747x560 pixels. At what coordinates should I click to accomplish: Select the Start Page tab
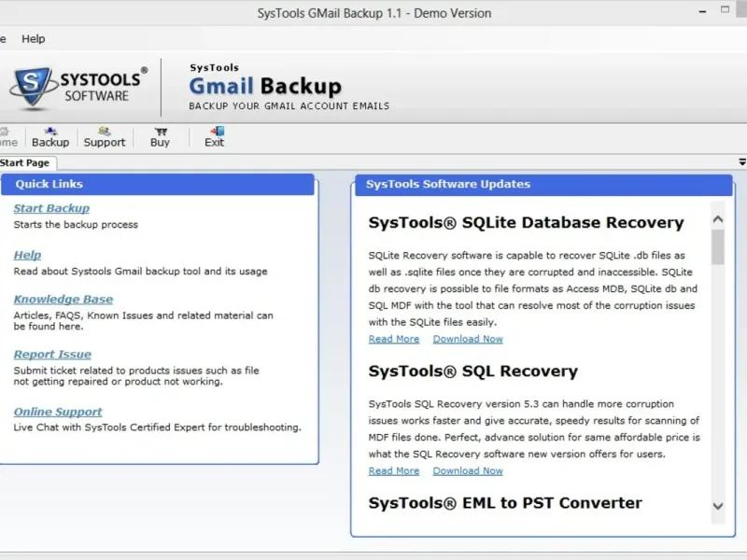click(x=25, y=162)
